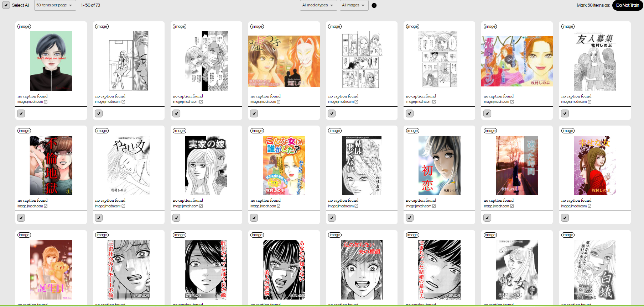Click the image tag on 友人募集 card
Viewport: 644px width, 307px height.
tap(568, 26)
